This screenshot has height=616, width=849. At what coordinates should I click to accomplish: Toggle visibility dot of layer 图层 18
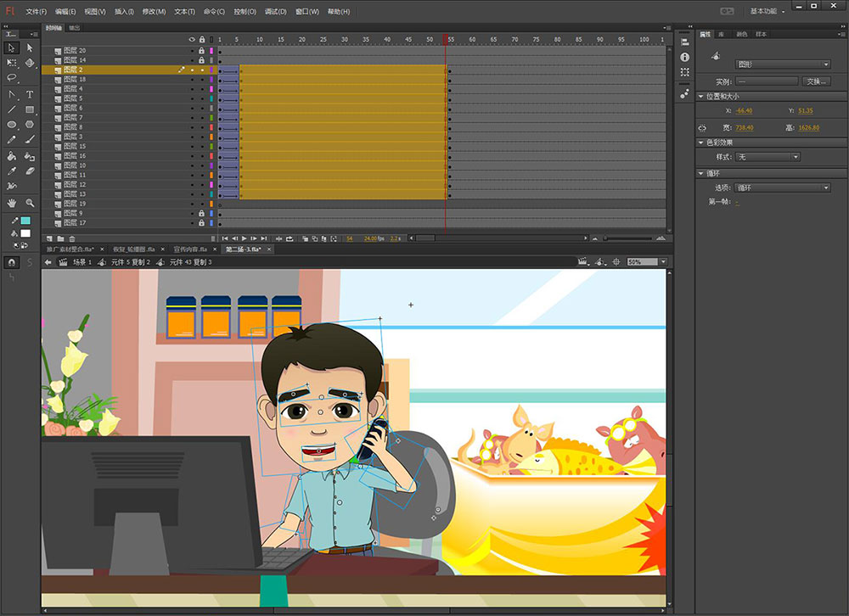[192, 79]
